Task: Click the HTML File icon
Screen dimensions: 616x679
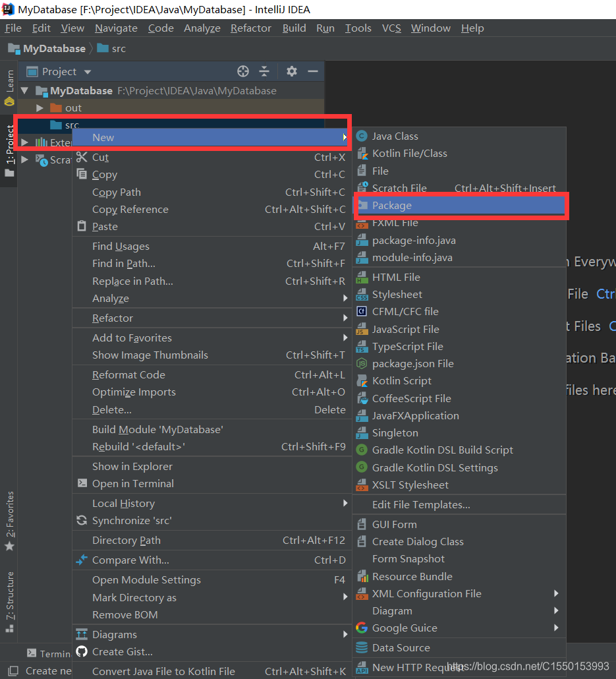Action: 362,277
